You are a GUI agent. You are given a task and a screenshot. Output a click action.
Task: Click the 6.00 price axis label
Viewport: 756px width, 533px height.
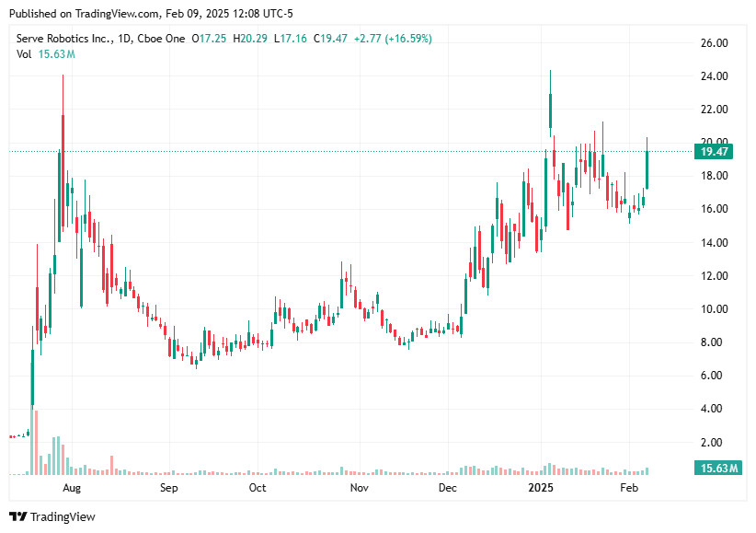711,376
